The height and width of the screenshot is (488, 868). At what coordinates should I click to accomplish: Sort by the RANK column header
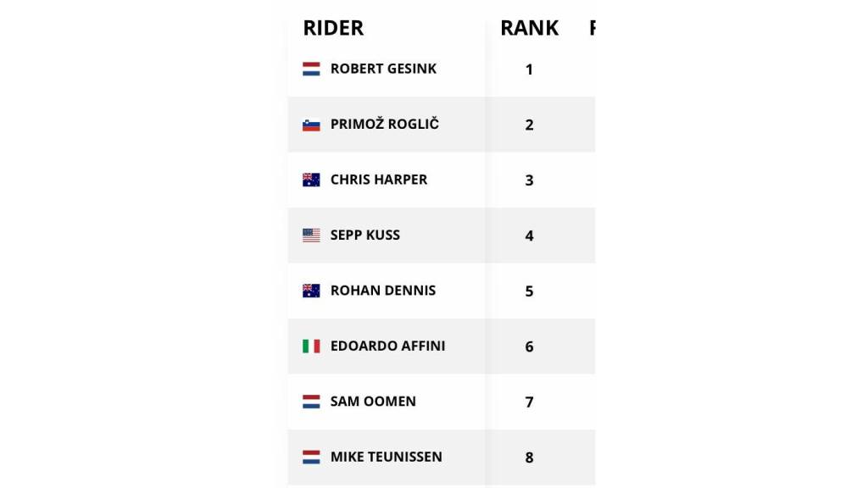[529, 28]
